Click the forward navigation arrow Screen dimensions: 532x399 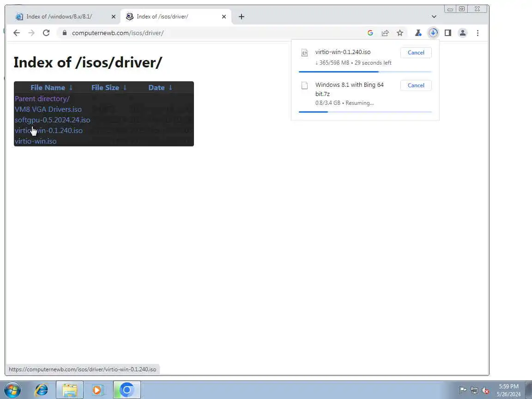click(31, 33)
